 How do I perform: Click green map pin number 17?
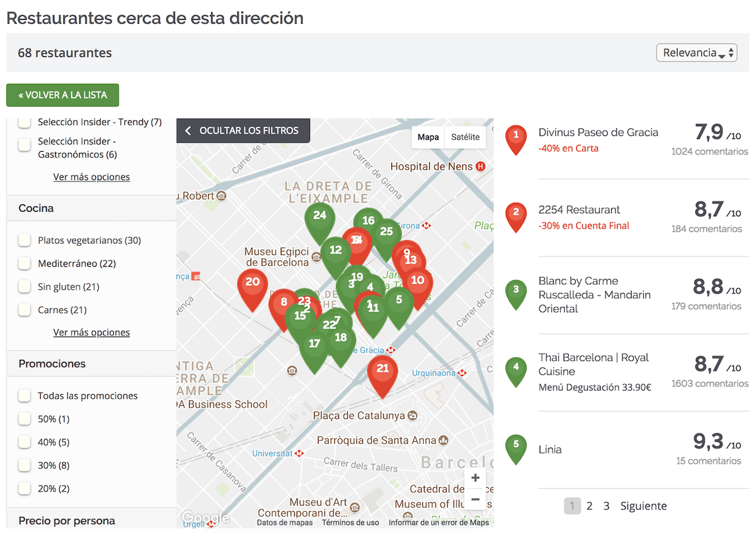(x=314, y=347)
